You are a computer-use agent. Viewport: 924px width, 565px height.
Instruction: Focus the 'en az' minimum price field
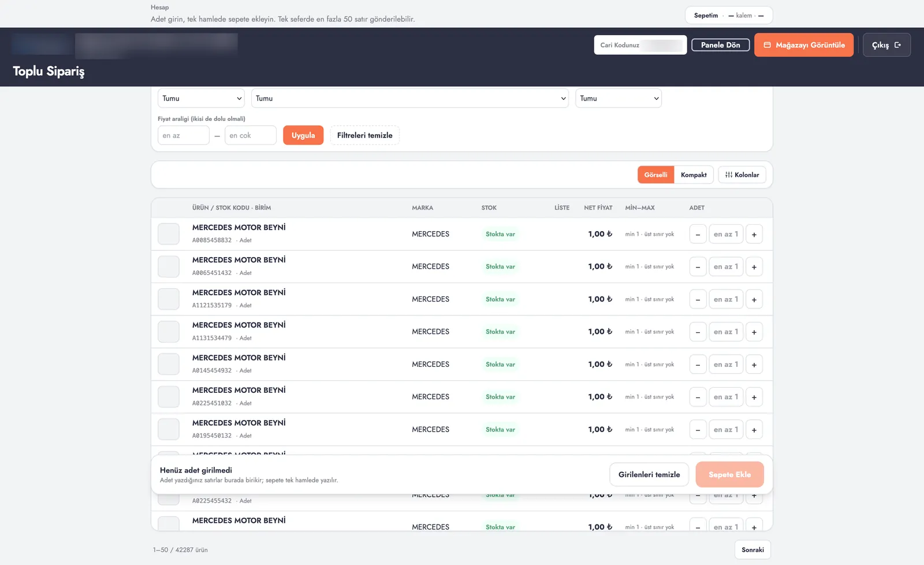(x=183, y=135)
